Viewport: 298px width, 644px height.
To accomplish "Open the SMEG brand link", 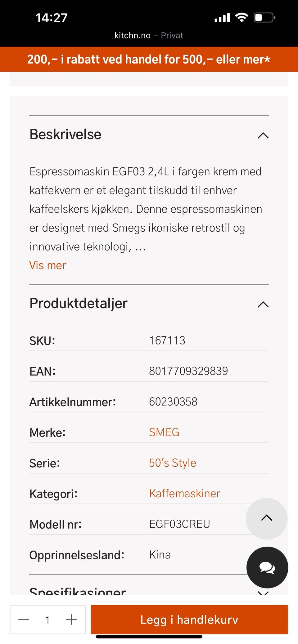I will click(x=164, y=432).
